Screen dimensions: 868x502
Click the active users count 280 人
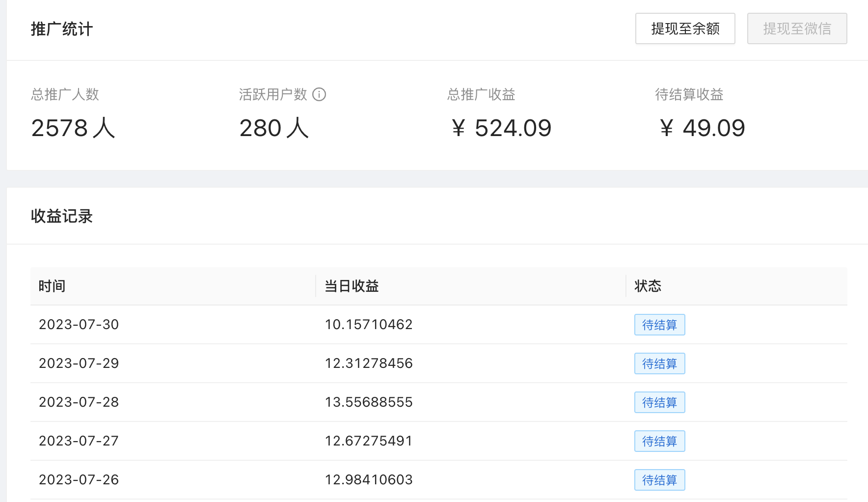click(x=273, y=128)
